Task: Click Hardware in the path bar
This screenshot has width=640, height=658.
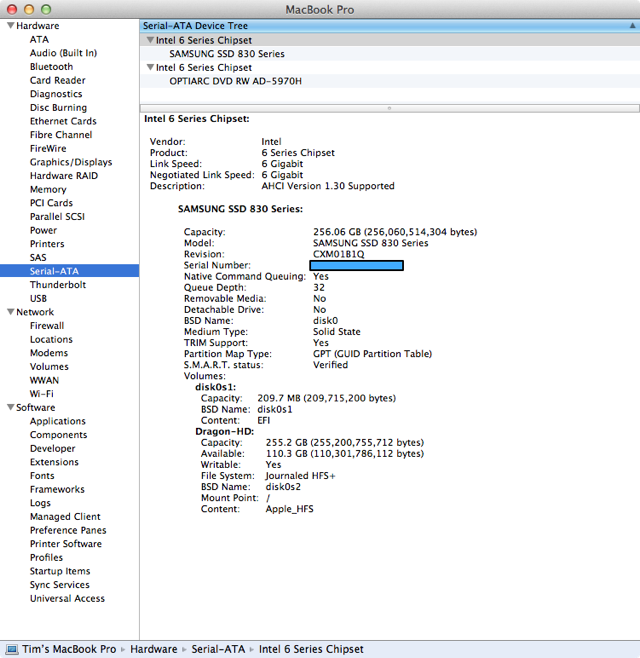Action: [154, 649]
